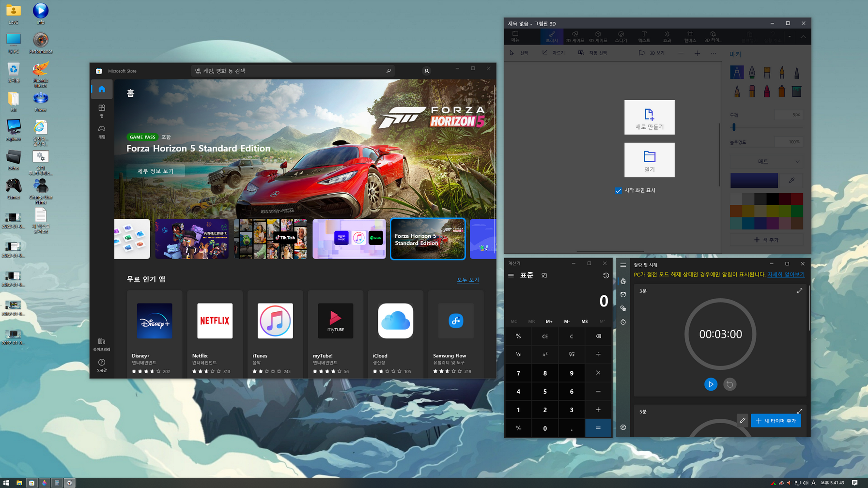868x488 pixels.
Task: Open more options ellipsis in Paint 3D toolbar
Action: (x=713, y=53)
